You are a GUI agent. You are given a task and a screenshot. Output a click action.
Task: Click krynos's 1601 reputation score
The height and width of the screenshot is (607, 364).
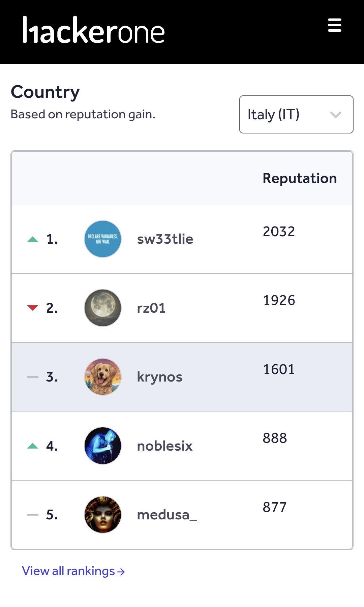(x=279, y=369)
